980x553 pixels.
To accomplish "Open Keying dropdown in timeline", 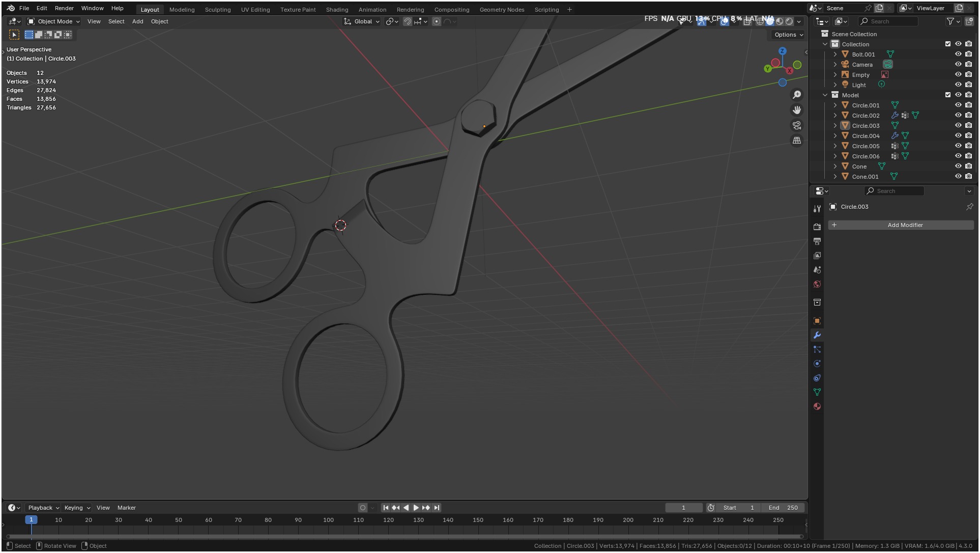I will click(x=77, y=508).
